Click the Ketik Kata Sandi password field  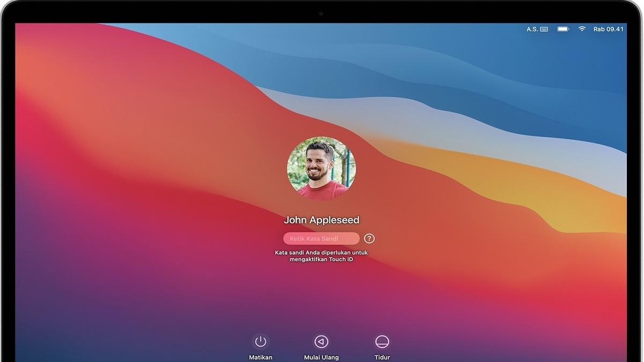click(321, 239)
